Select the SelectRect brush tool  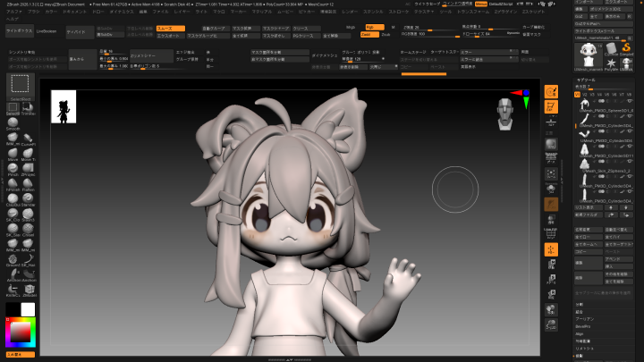(x=20, y=86)
